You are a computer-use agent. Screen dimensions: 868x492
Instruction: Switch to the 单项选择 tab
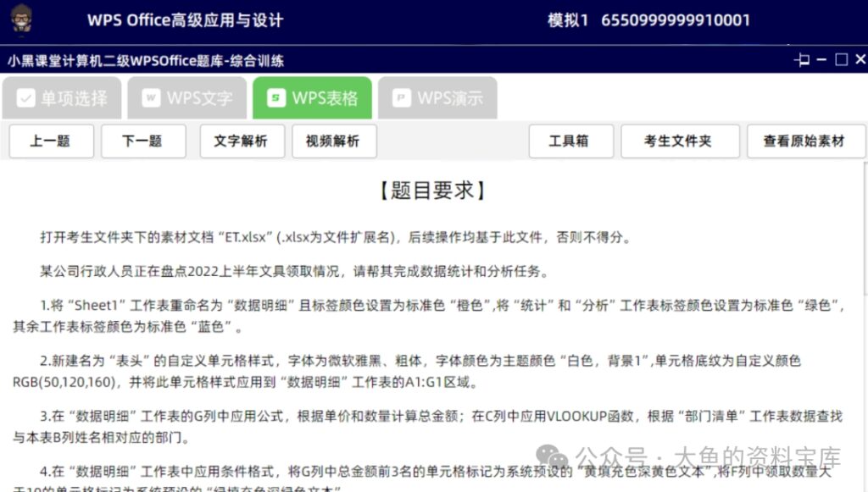click(x=61, y=98)
